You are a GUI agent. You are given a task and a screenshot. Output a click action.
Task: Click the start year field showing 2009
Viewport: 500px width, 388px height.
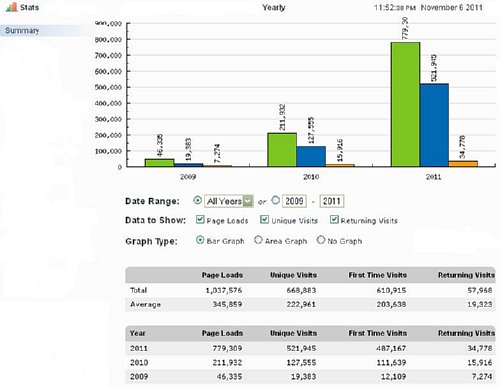click(294, 201)
